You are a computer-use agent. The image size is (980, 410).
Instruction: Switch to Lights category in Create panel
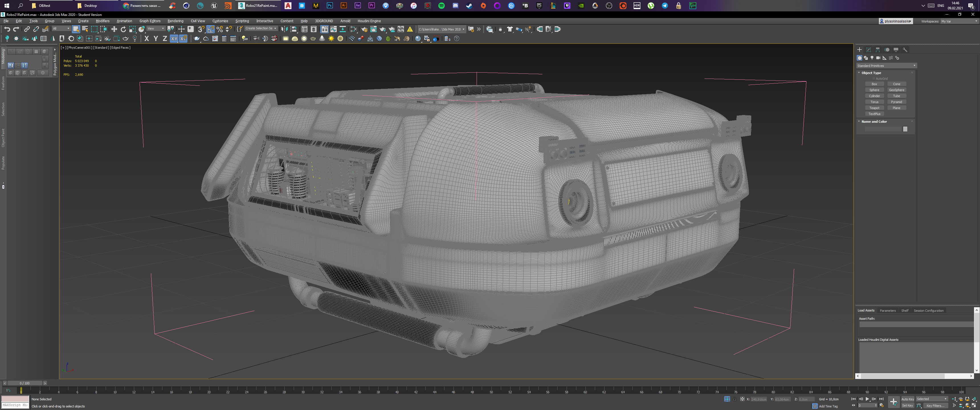(871, 58)
